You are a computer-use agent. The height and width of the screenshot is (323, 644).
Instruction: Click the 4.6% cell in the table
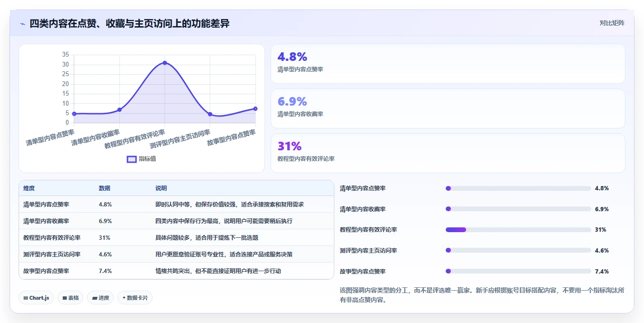tap(105, 254)
